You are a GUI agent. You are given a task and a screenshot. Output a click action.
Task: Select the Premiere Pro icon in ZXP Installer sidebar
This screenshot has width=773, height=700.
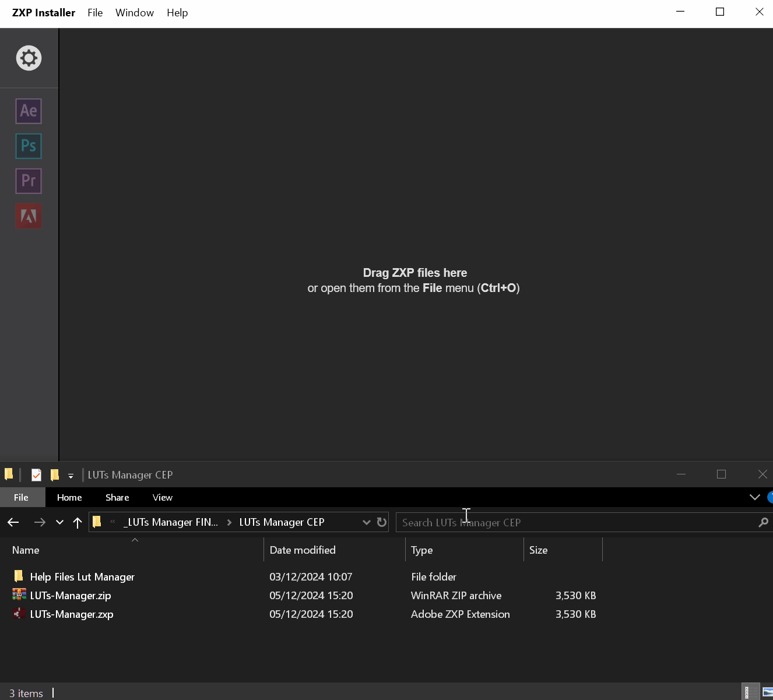click(x=28, y=181)
